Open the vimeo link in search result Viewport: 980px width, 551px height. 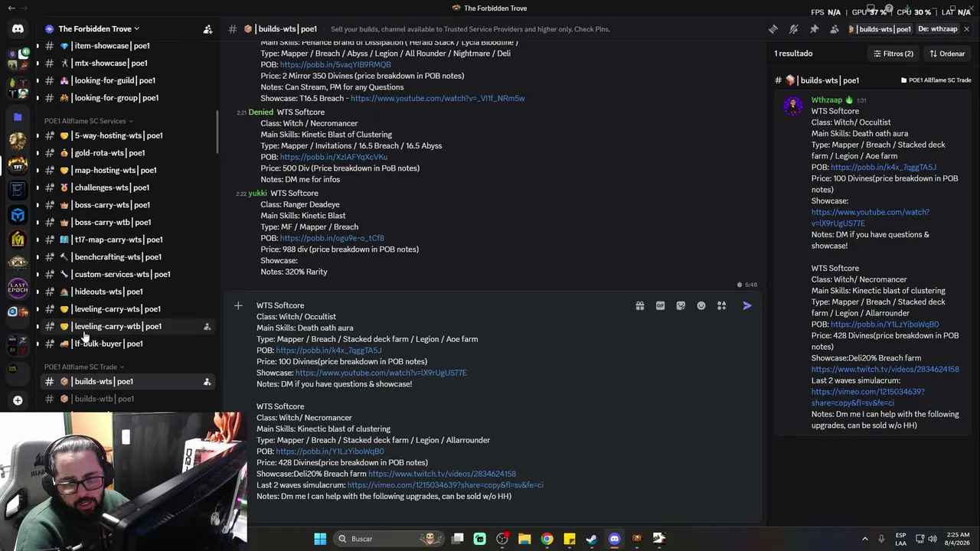pyautogui.click(x=868, y=397)
